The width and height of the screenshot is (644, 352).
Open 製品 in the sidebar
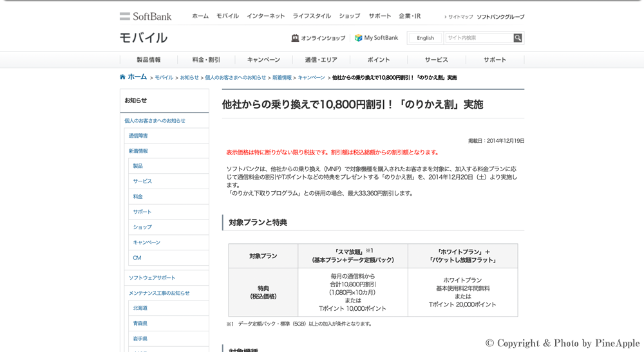[138, 166]
